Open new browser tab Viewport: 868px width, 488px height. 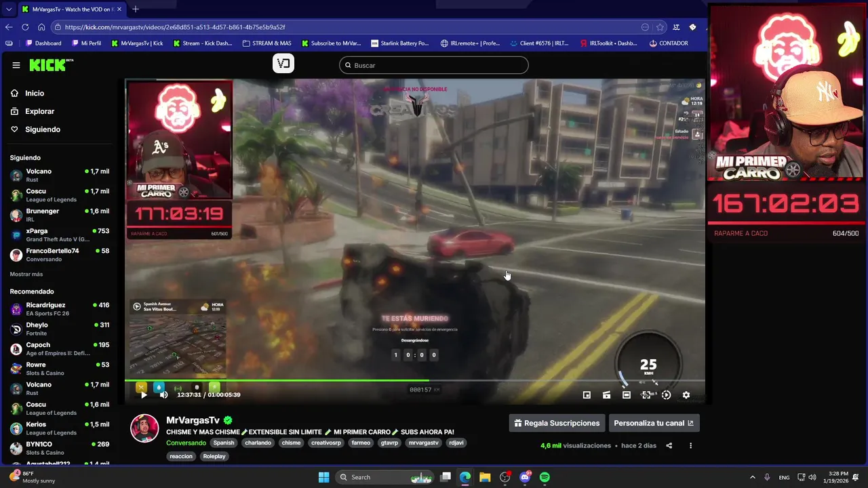coord(136,9)
